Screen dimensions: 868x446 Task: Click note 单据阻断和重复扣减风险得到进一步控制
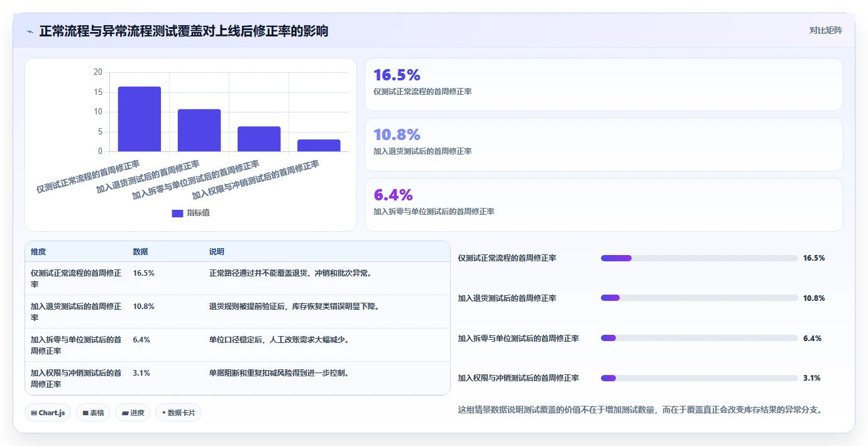point(280,373)
